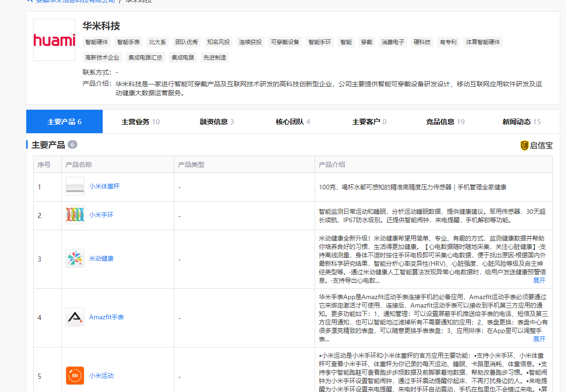Expand the Amazfit手表 description with 展开
Screen dimensions: 566x392
(x=539, y=339)
